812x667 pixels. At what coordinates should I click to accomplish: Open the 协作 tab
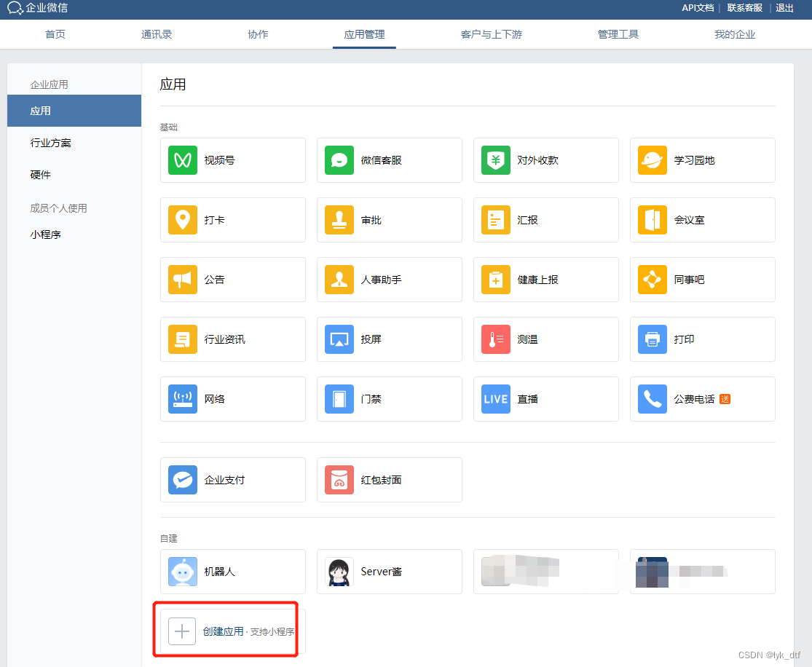point(258,35)
